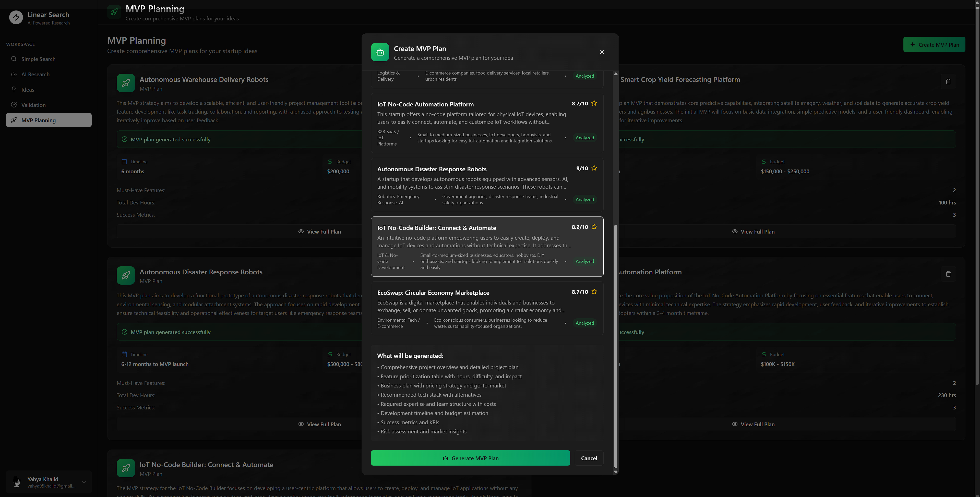980x497 pixels.
Task: Open Simple Search in sidebar
Action: point(38,59)
